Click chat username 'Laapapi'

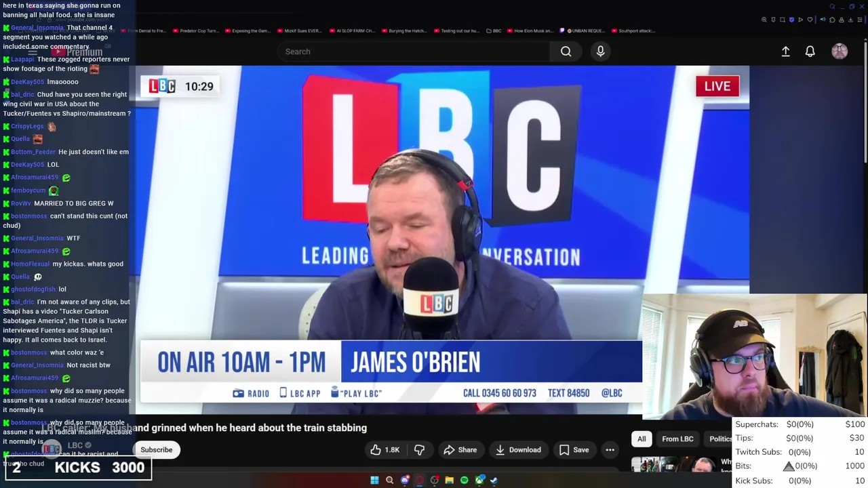click(x=22, y=59)
